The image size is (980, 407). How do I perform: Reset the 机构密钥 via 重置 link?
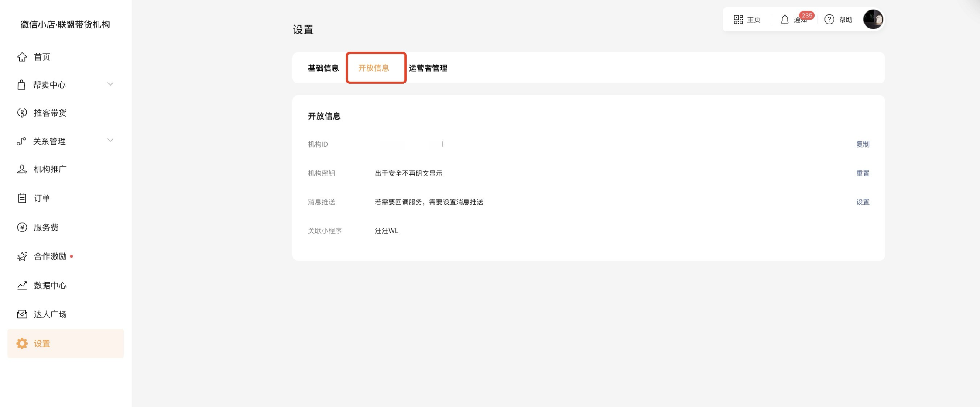862,174
